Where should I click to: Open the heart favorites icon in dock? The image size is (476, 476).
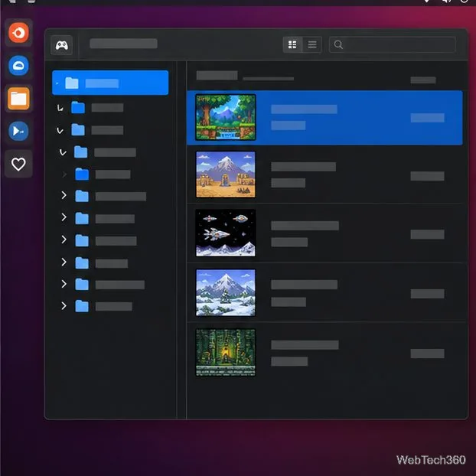click(18, 164)
